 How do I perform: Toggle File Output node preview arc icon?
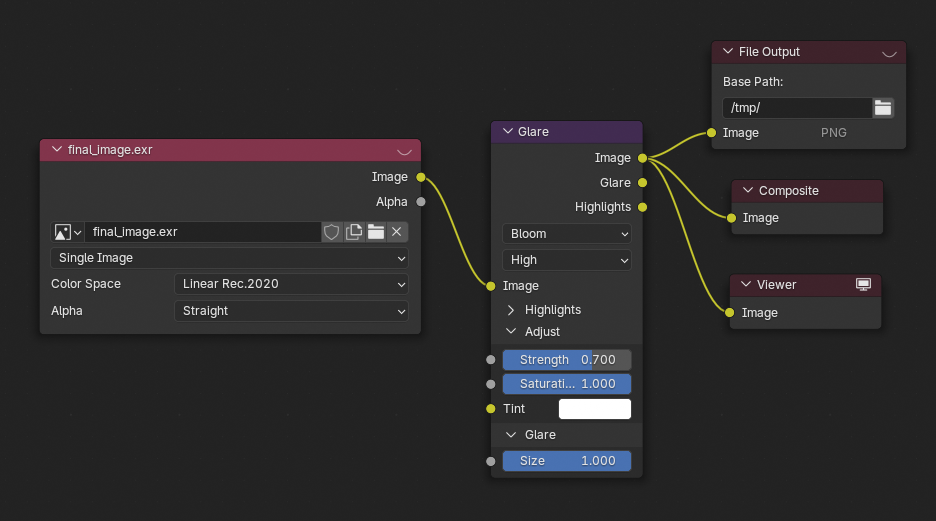pos(889,53)
